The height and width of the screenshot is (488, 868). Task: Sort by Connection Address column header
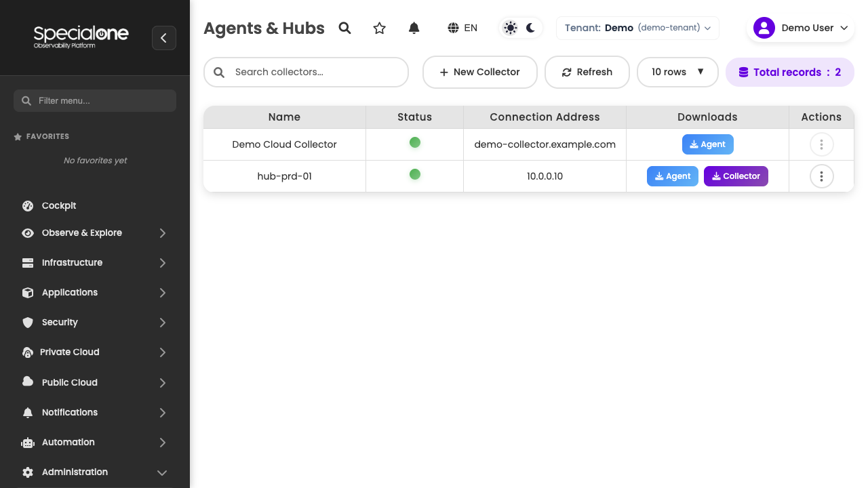tap(545, 117)
